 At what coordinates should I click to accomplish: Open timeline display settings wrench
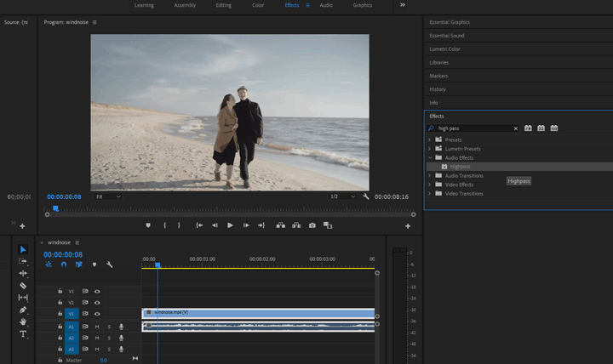109,264
